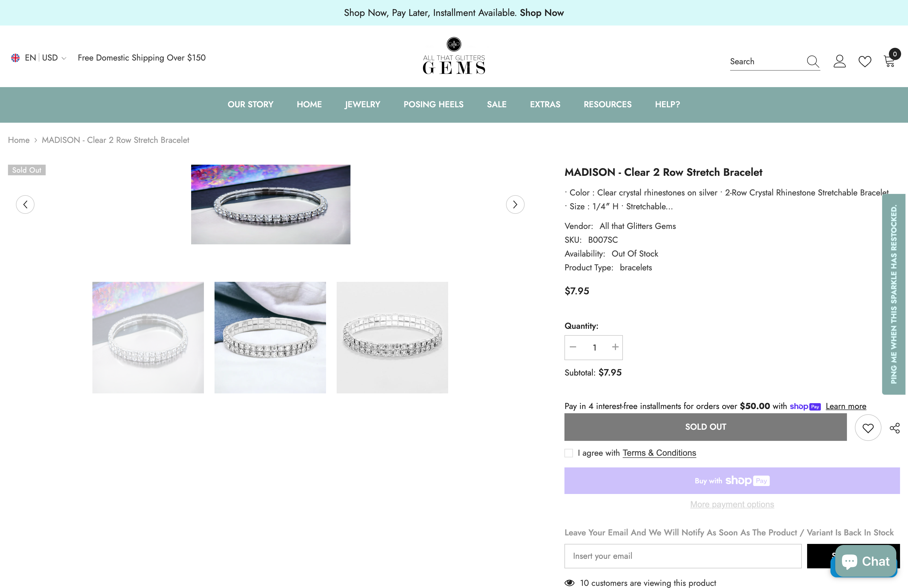Click the search magnifier icon
908x588 pixels.
tap(813, 61)
